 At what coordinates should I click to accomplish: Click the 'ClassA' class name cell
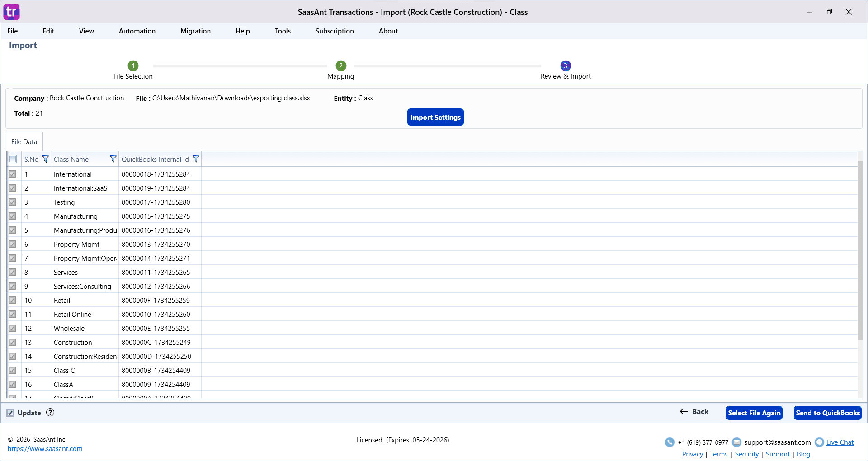85,384
